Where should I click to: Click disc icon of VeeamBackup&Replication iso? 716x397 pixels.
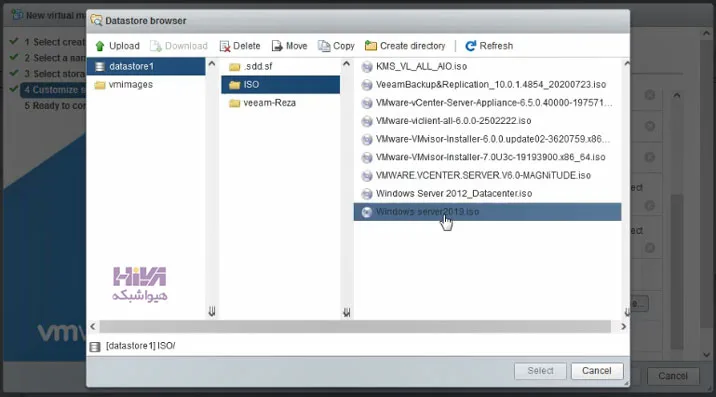(367, 85)
